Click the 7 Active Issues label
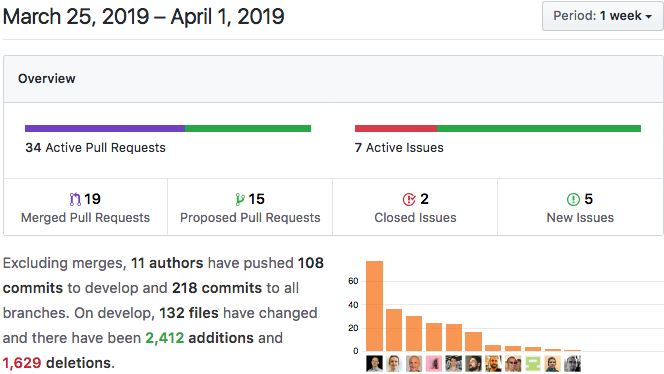This screenshot has height=374, width=664. [x=399, y=147]
